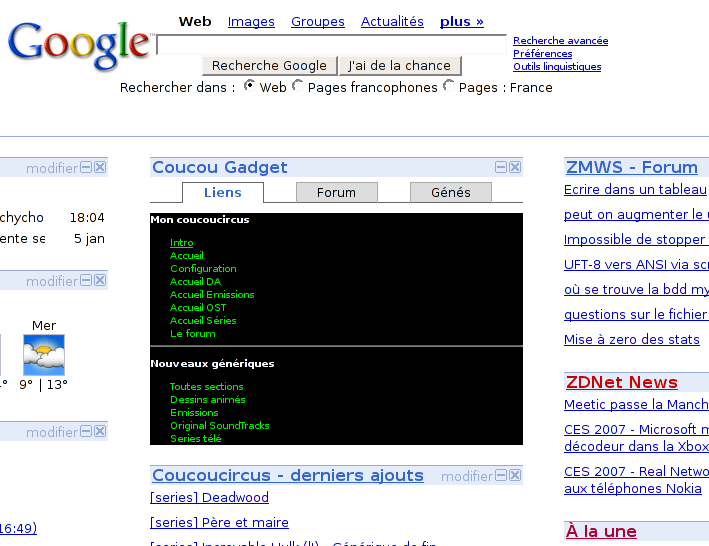Open the Images search category
The width and height of the screenshot is (709, 546).
251,22
